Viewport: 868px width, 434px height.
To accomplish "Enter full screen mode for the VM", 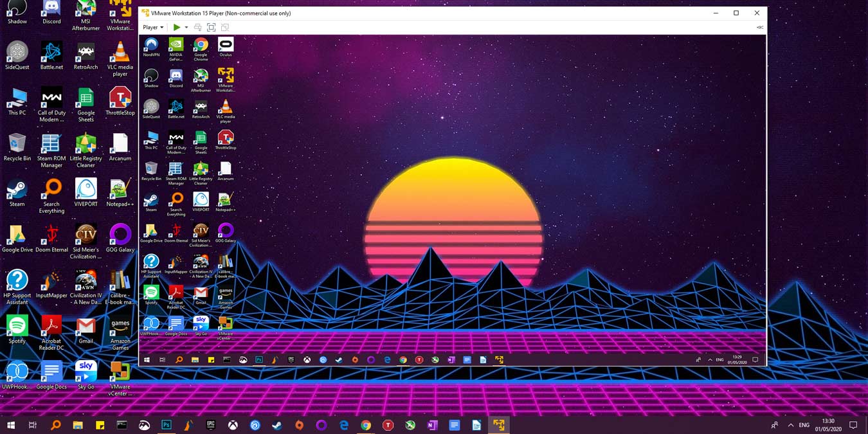I will pyautogui.click(x=211, y=27).
